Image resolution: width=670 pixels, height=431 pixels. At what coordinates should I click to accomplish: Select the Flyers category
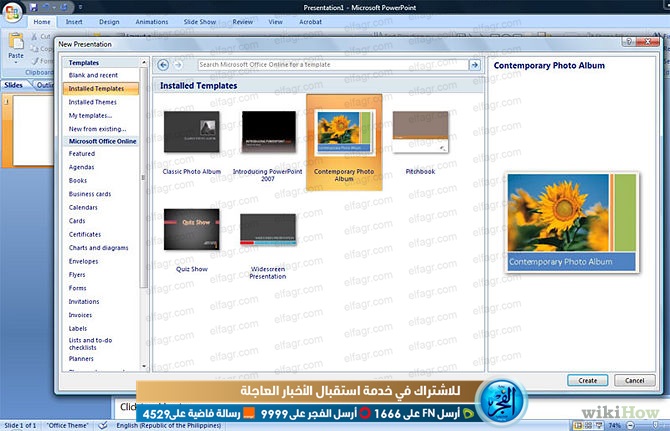pos(77,275)
